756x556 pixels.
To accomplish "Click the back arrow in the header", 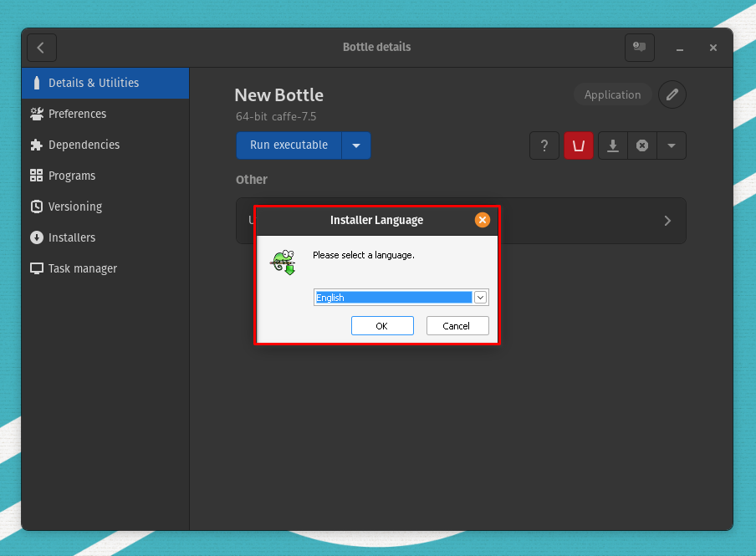I will [42, 48].
